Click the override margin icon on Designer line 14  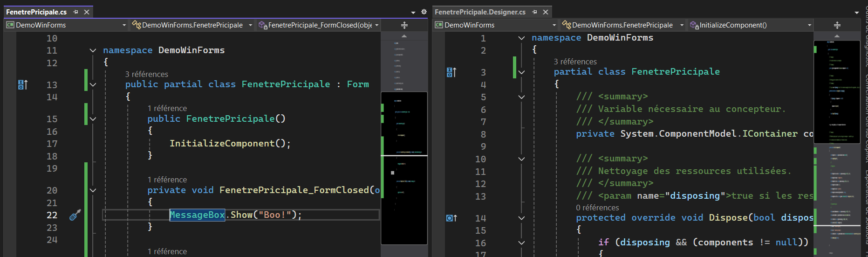pos(451,218)
